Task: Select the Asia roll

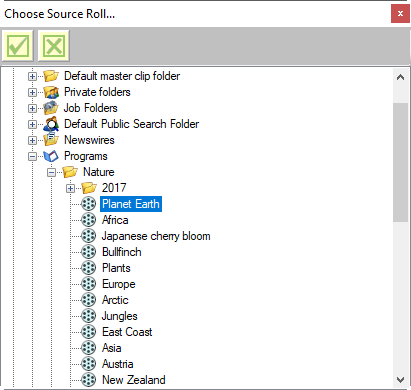Action: click(112, 348)
